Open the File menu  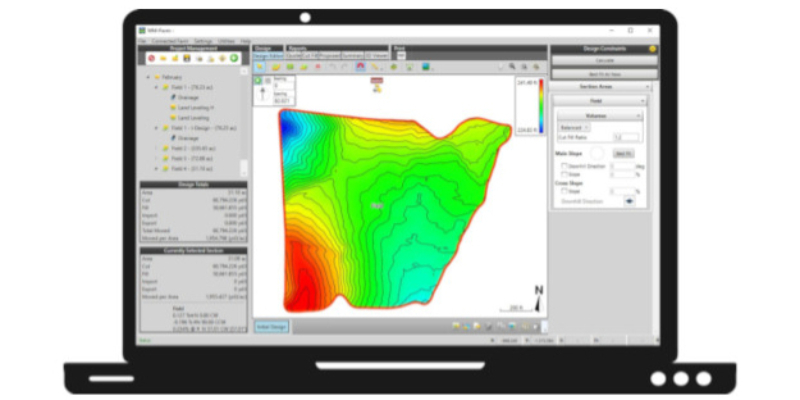coord(142,41)
